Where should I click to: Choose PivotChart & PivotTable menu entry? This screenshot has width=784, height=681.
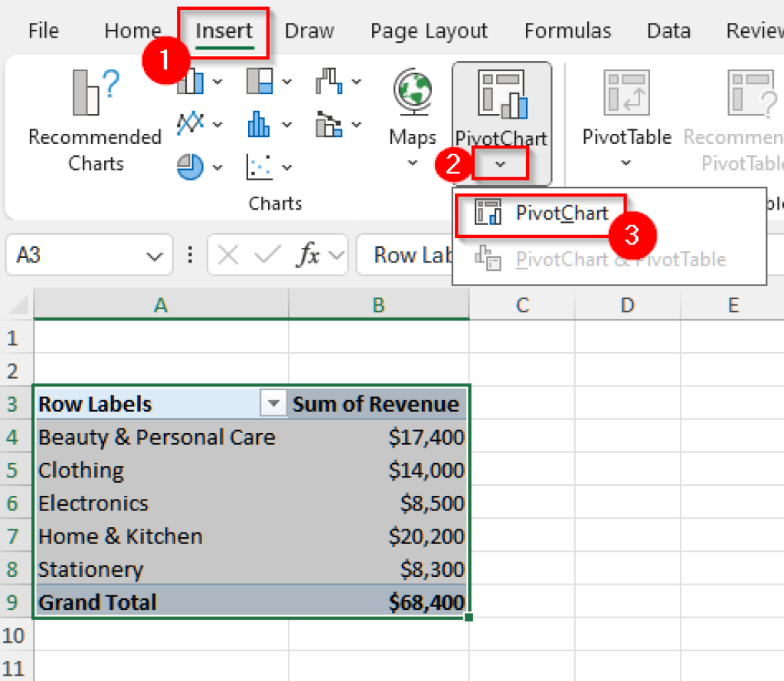[609, 259]
